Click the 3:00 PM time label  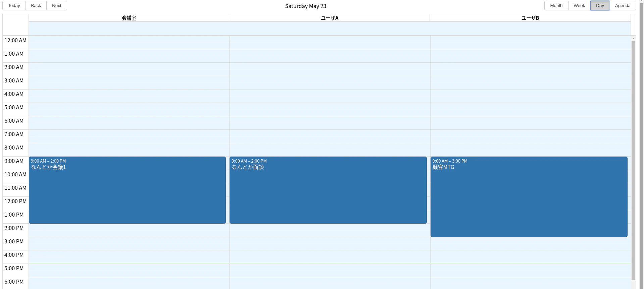[x=14, y=242]
